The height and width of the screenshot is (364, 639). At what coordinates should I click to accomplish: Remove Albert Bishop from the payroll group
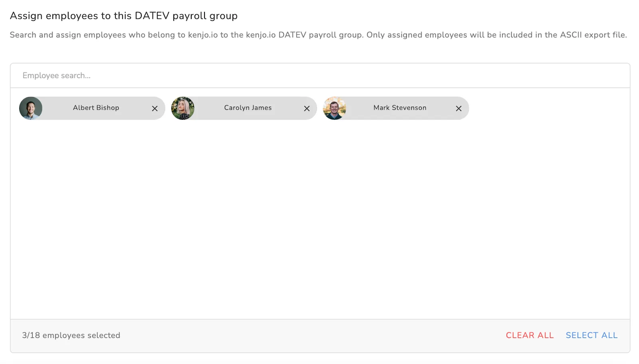(155, 108)
